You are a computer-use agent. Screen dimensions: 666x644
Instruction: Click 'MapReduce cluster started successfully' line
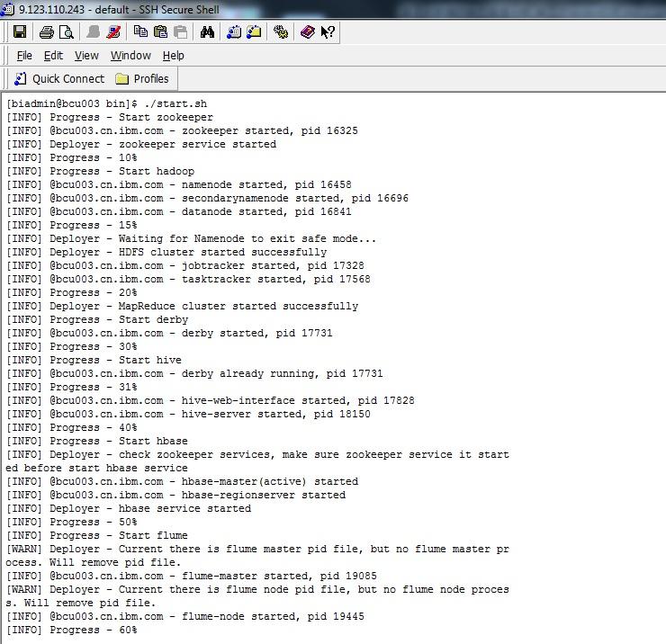point(182,306)
